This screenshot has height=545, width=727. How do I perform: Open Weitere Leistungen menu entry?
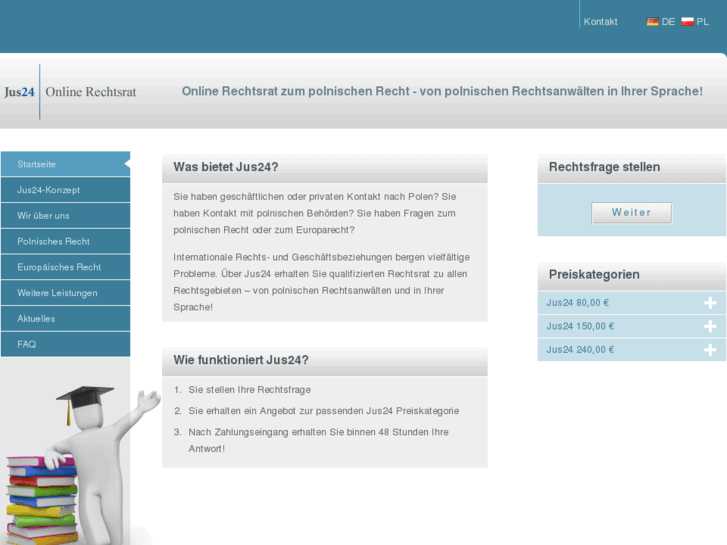pyautogui.click(x=65, y=293)
